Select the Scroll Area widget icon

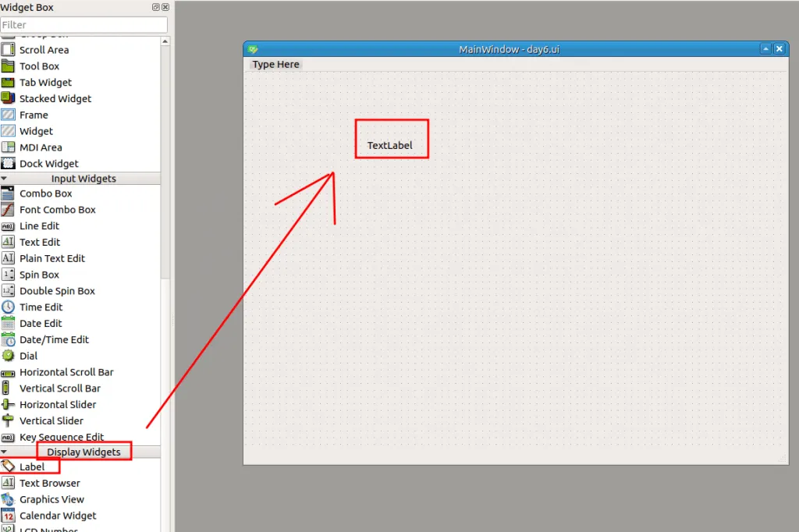pos(8,50)
